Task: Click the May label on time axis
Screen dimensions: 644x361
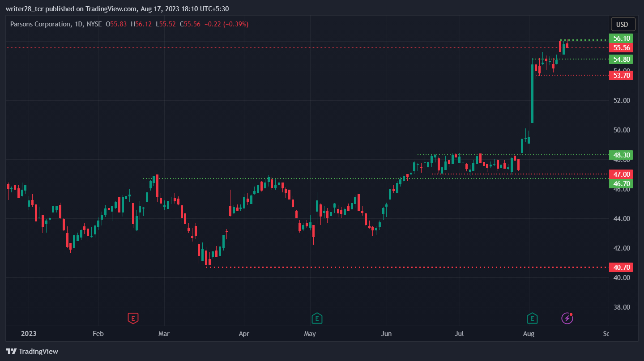Action: coord(310,334)
